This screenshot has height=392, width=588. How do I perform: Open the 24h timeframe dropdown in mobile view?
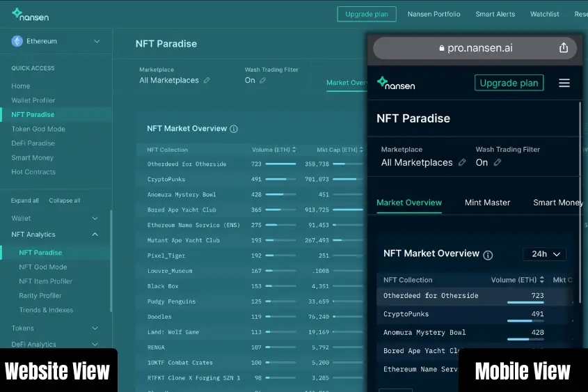[x=544, y=254]
